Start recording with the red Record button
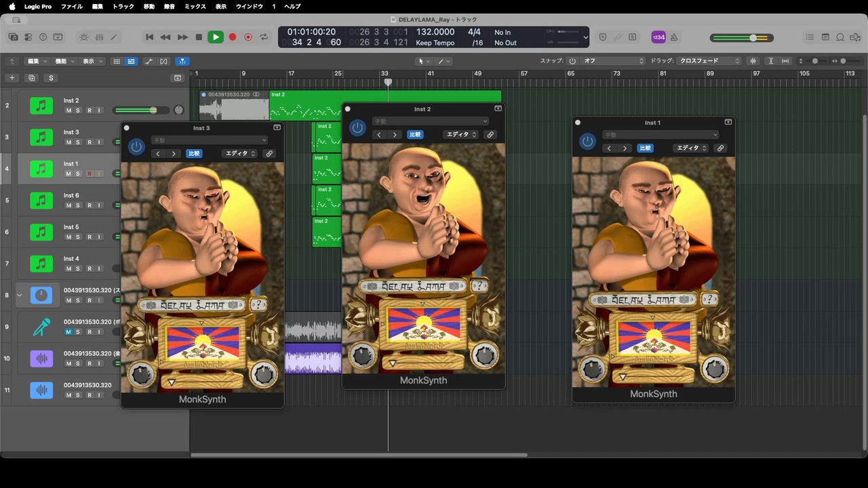868x488 pixels. pos(233,37)
